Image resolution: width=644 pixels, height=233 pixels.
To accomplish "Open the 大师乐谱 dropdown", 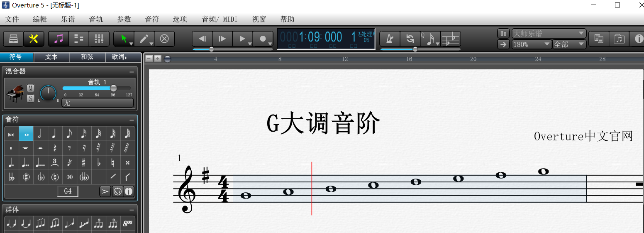I will coord(549,33).
